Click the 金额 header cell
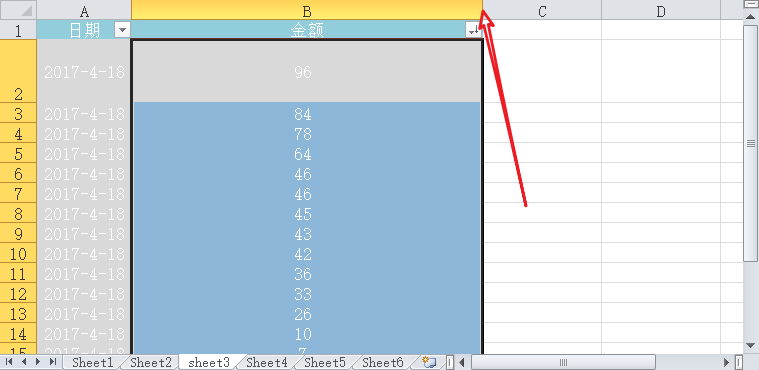 [306, 30]
